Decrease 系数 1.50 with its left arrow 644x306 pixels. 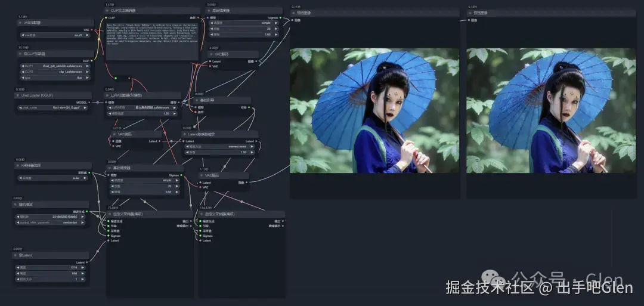(187, 152)
